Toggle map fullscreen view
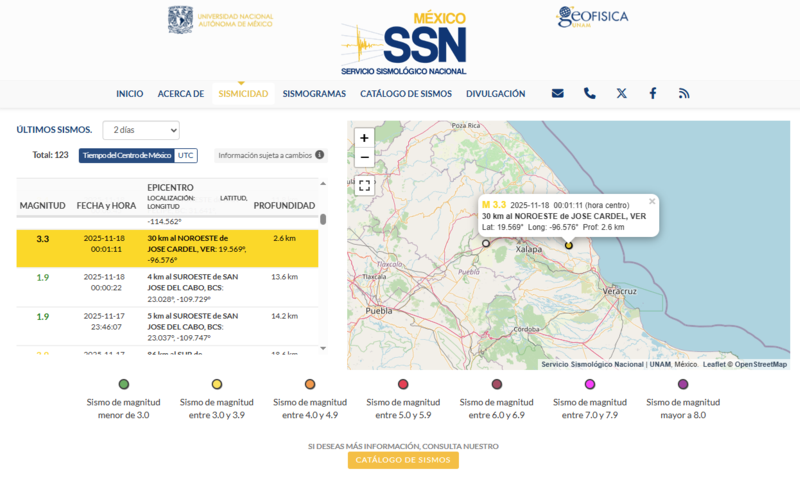 pos(364,185)
